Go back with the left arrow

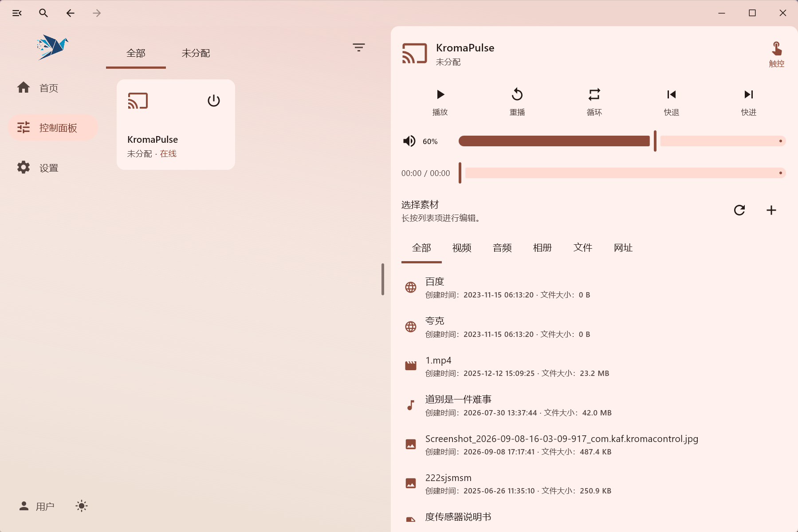pos(70,13)
